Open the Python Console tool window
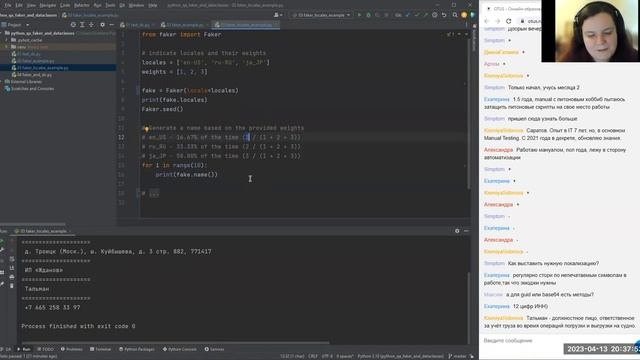The width and height of the screenshot is (640, 360). coord(180,349)
